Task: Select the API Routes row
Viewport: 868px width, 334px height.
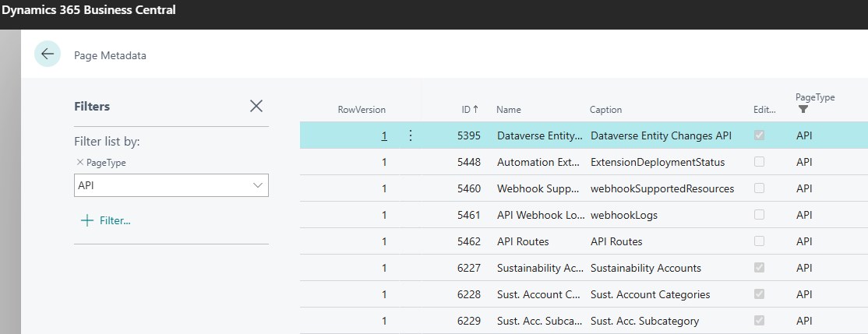Action: [584, 241]
